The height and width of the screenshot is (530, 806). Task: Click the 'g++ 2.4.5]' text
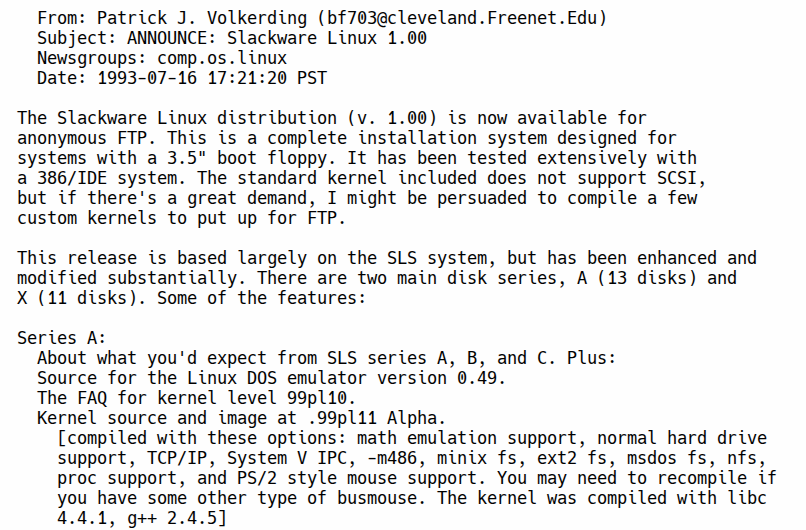(x=177, y=519)
